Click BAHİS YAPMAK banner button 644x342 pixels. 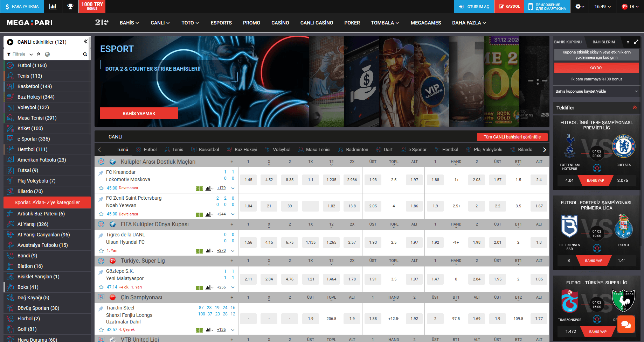(139, 113)
